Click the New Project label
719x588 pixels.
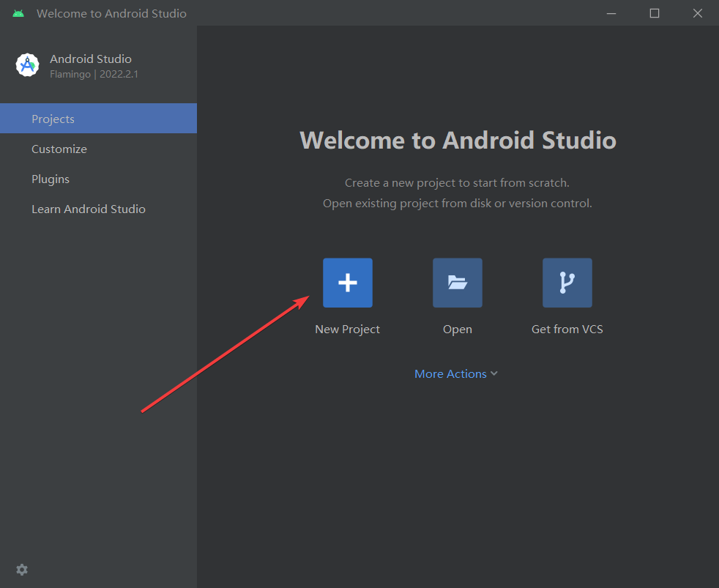[347, 330]
